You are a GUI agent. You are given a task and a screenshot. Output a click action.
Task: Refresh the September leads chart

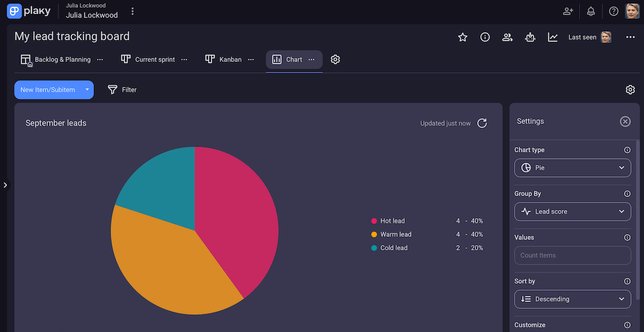point(481,123)
